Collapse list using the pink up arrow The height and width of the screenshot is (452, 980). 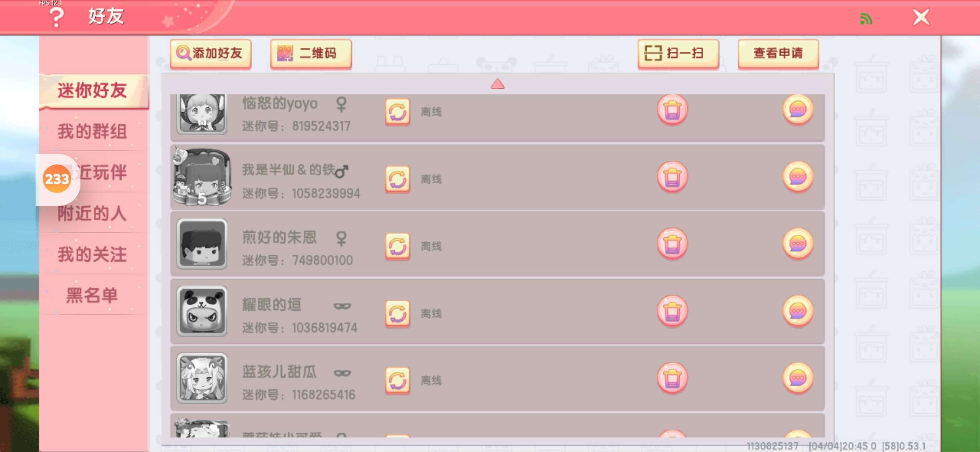click(498, 84)
